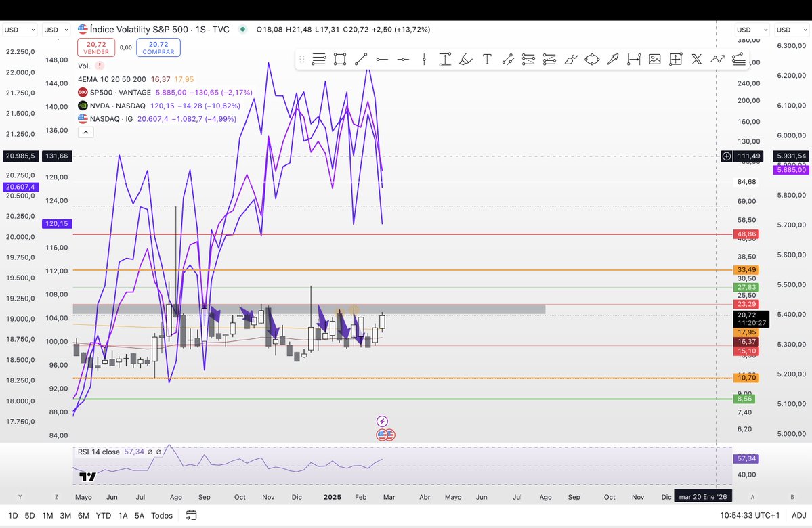
Task: Select the 4EMA 10 20 50 200 legend
Action: click(112, 79)
